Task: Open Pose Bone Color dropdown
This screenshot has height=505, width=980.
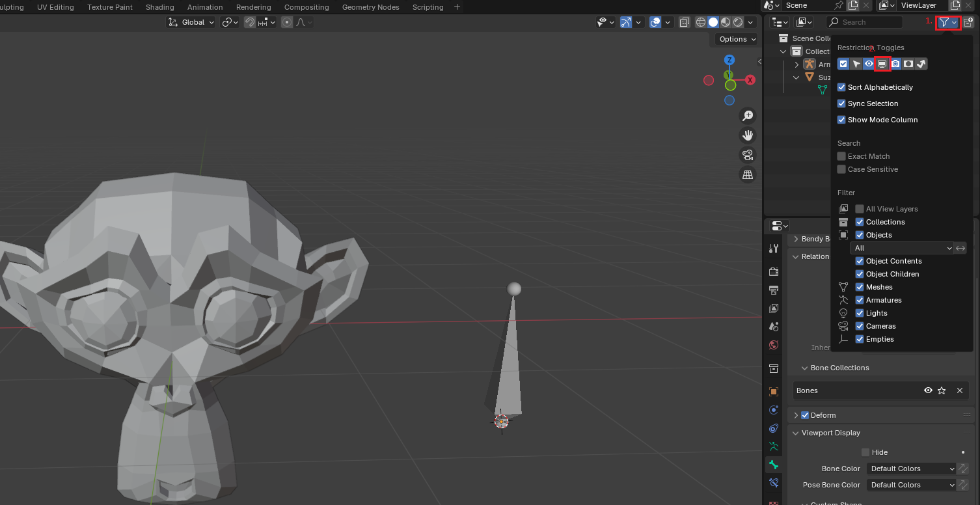Action: pos(910,485)
